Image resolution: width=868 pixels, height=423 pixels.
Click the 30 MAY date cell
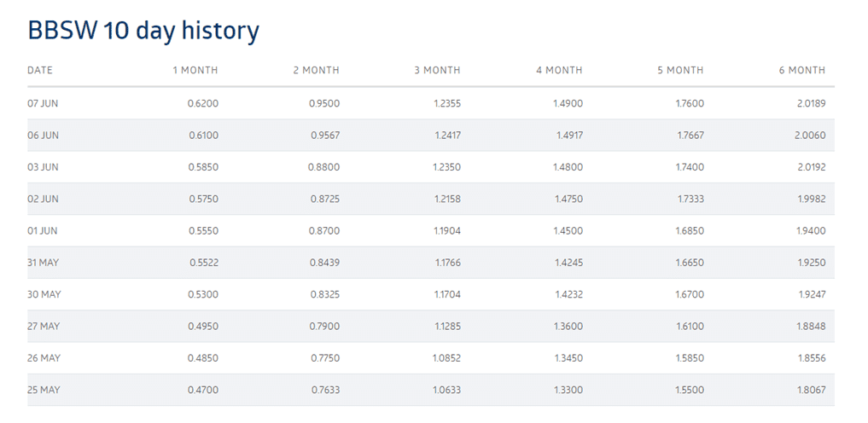[x=44, y=295]
